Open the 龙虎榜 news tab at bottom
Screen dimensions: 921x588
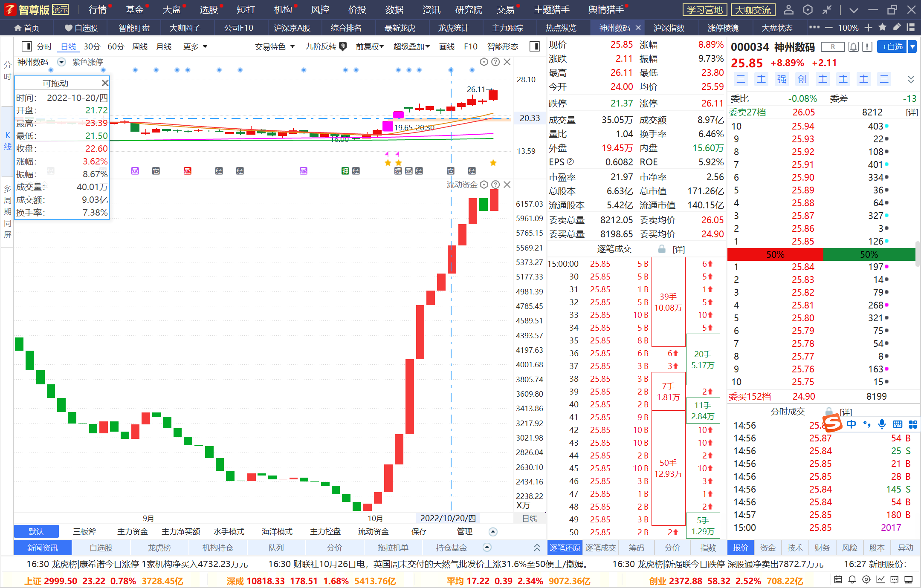(x=159, y=548)
